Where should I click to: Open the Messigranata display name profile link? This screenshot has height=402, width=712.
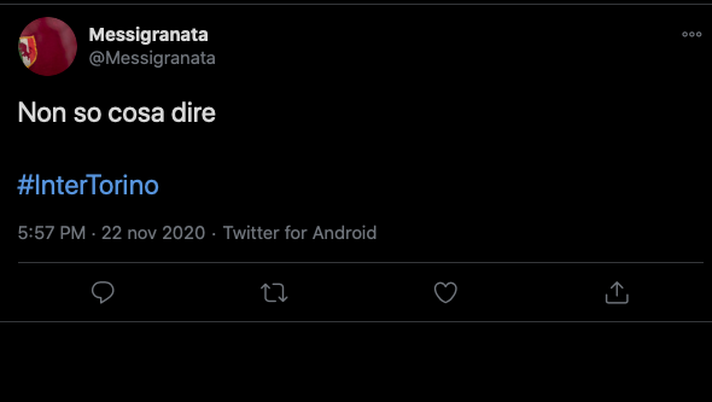pos(148,34)
